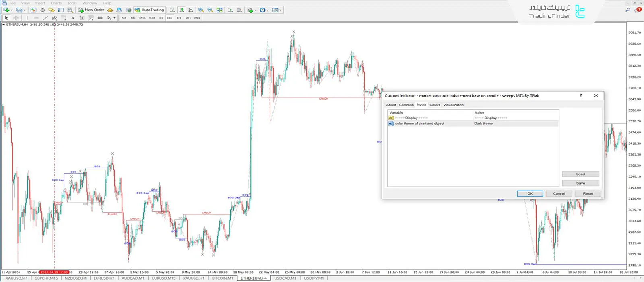
Task: Select the Crosshair tool
Action: click(x=16, y=18)
